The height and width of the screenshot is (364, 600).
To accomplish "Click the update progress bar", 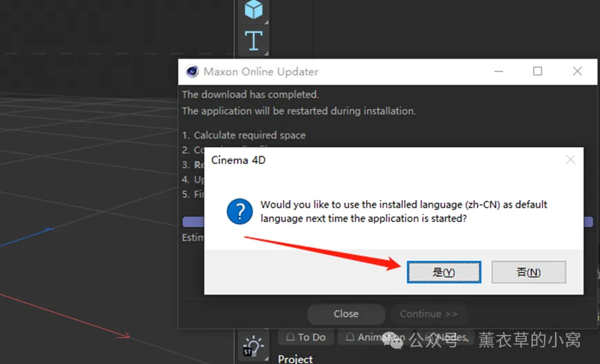I will click(388, 221).
